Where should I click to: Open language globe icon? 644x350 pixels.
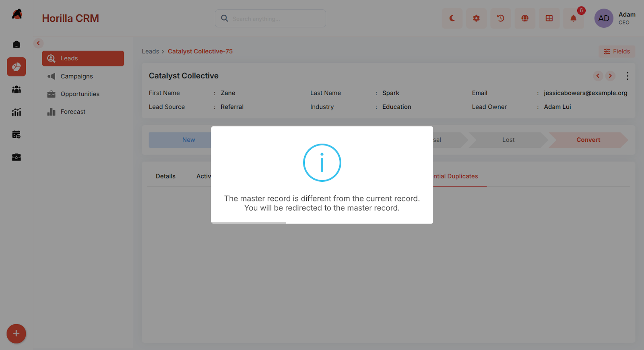pos(525,19)
